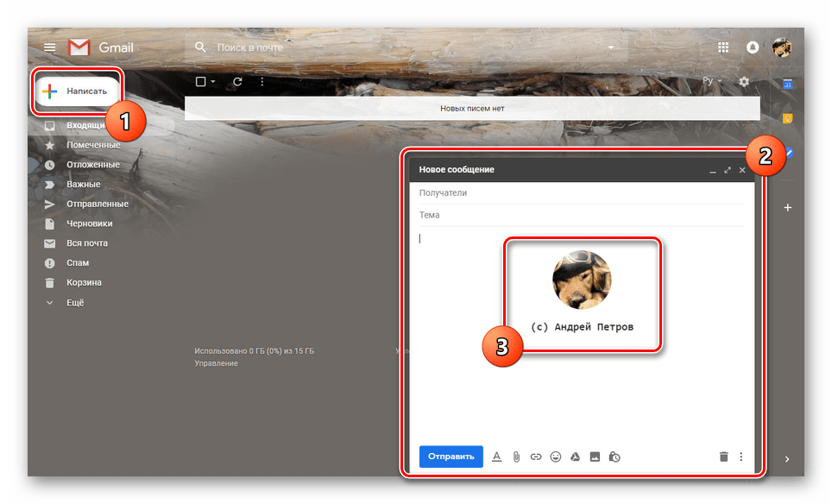The width and height of the screenshot is (832, 504).
Task: Toggle confidential mode lock-clock icon
Action: point(615,457)
